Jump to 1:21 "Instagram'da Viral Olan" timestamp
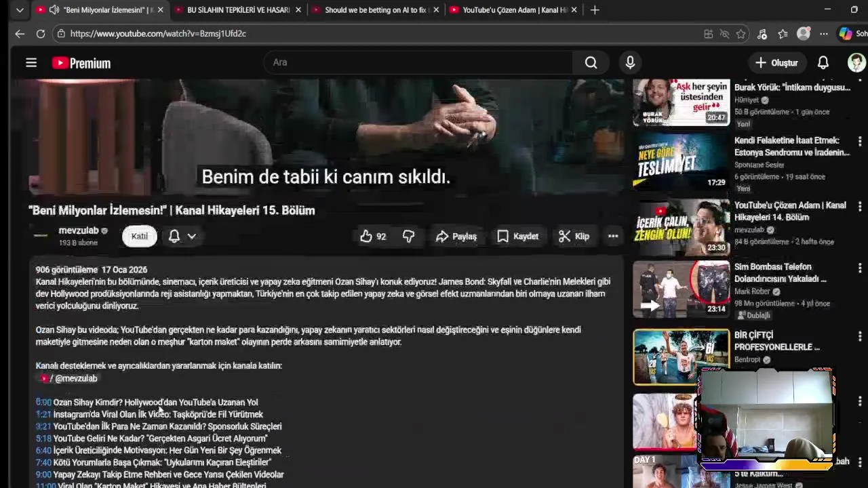868x488 pixels. point(43,414)
